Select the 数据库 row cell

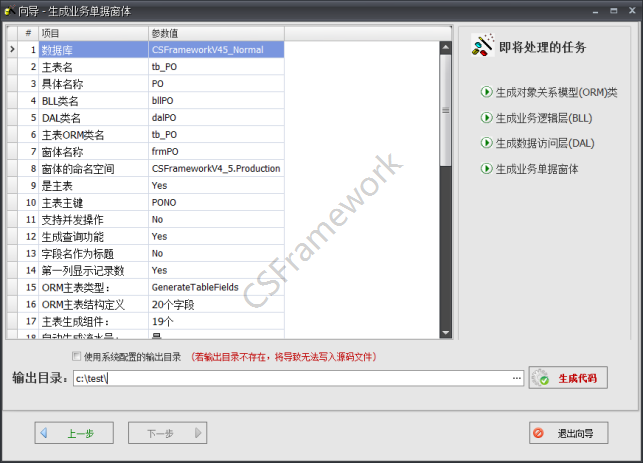[93, 50]
